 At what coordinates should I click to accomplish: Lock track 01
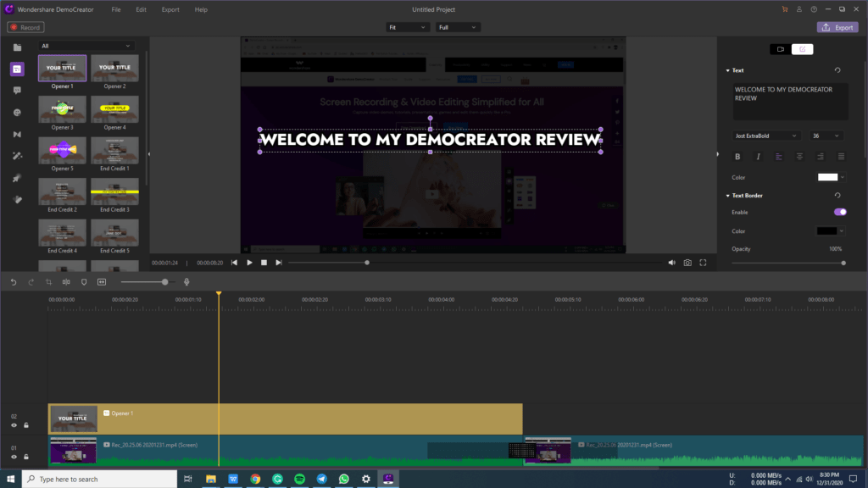click(26, 457)
